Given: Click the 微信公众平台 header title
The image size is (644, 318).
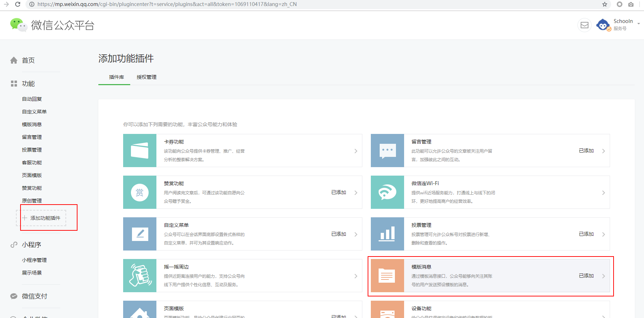Looking at the screenshot, I should tap(63, 25).
